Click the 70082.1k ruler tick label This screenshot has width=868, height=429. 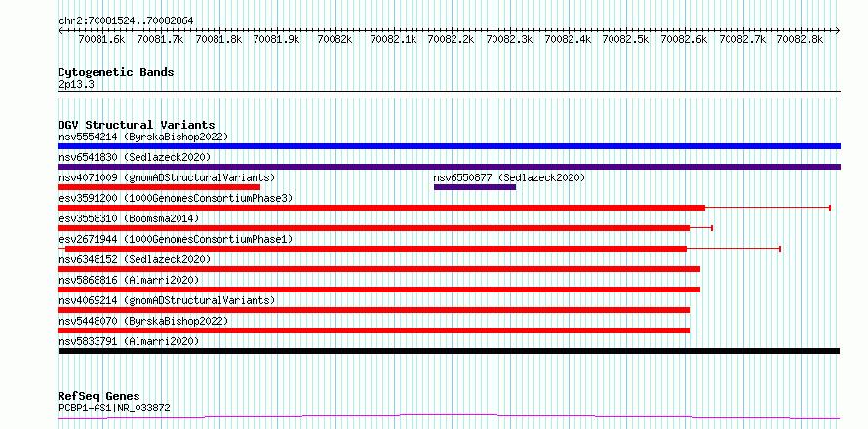(392, 39)
